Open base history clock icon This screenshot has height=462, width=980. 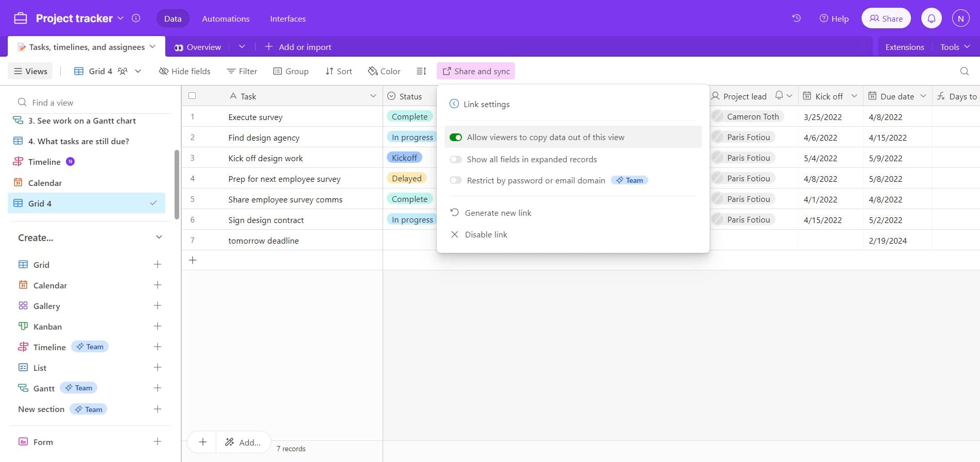tap(796, 19)
